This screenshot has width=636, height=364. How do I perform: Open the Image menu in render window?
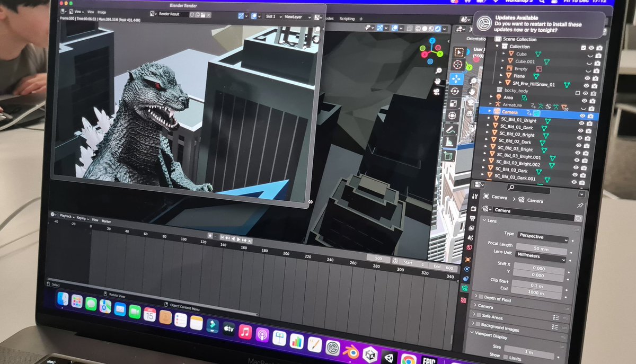[x=102, y=12]
